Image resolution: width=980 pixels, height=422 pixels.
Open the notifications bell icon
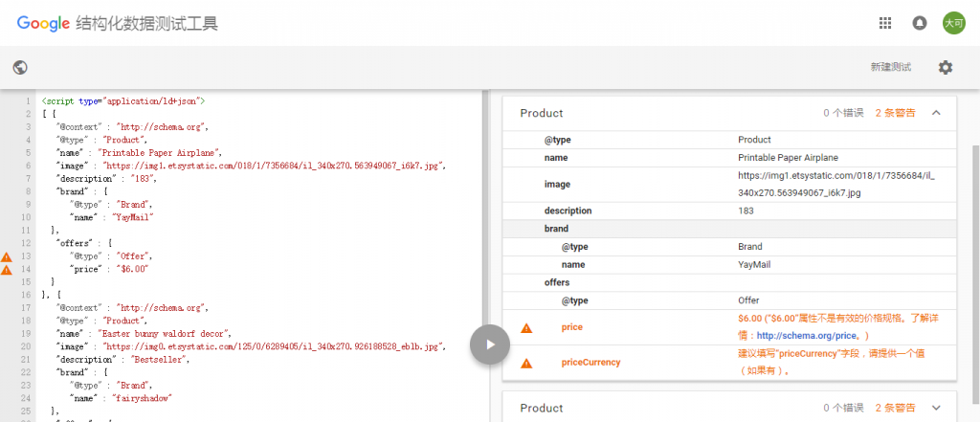coord(920,23)
